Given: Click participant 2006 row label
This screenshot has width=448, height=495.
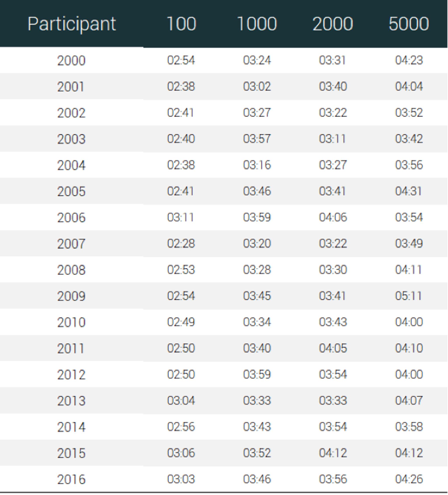Looking at the screenshot, I should pos(71,218).
